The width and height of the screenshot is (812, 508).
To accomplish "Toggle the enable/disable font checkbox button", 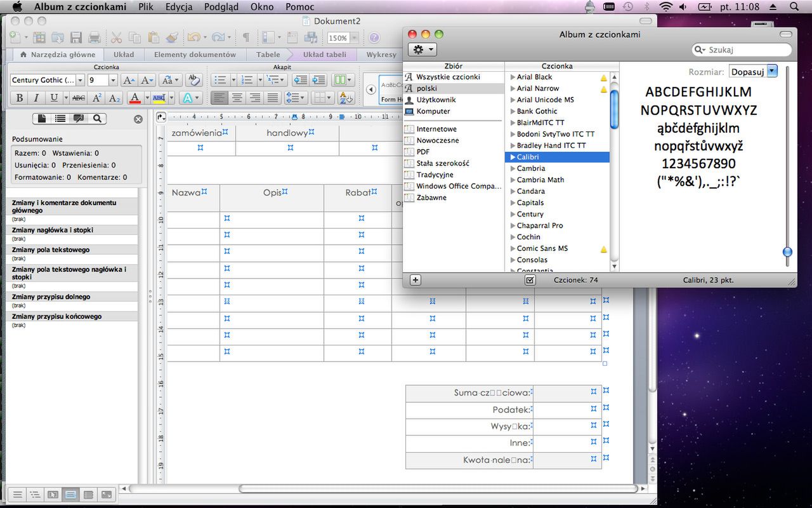I will point(530,280).
